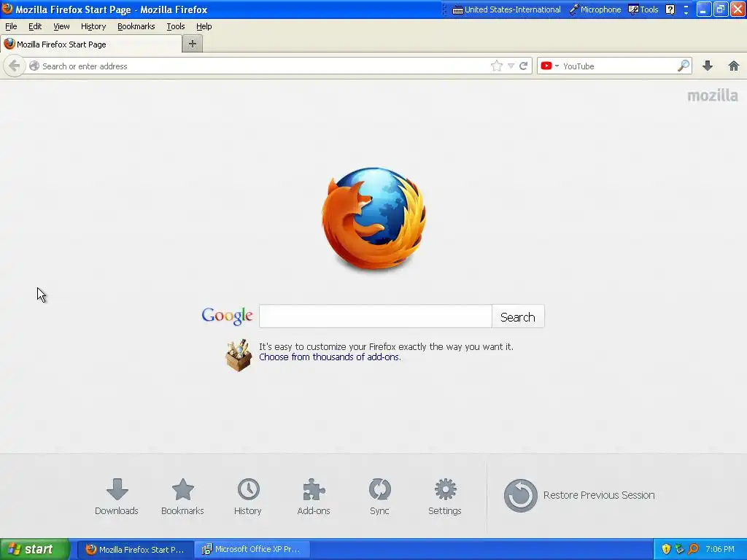Viewport: 747px width, 560px height.
Task: Reload the current page
Action: pos(524,66)
